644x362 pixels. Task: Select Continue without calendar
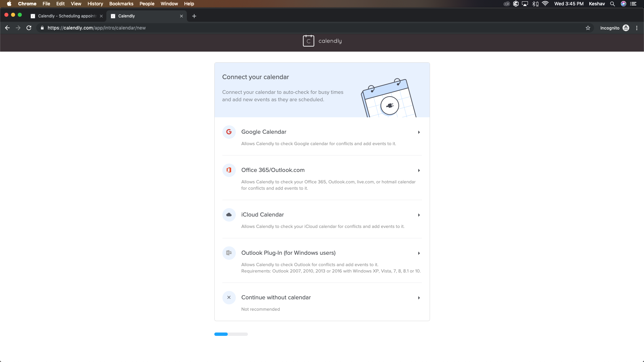322,302
